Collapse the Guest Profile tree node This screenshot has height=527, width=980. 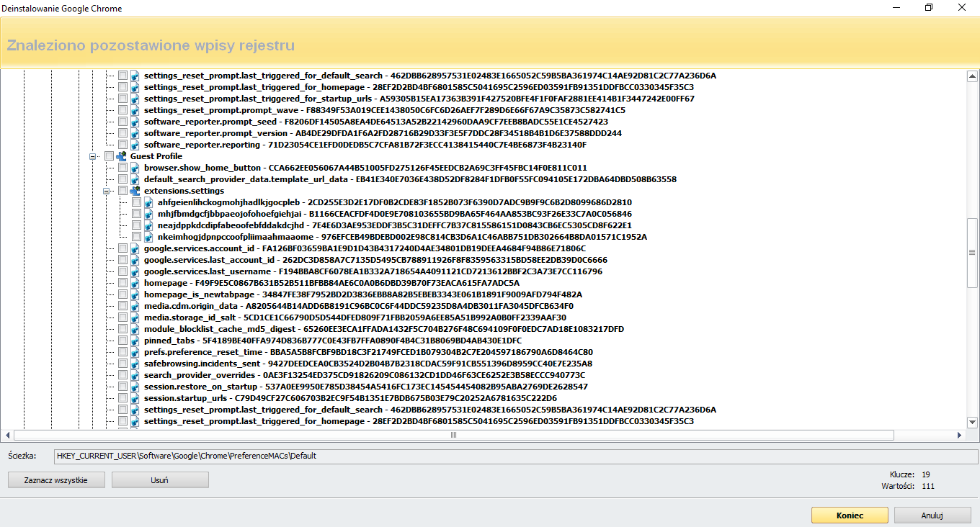[93, 156]
